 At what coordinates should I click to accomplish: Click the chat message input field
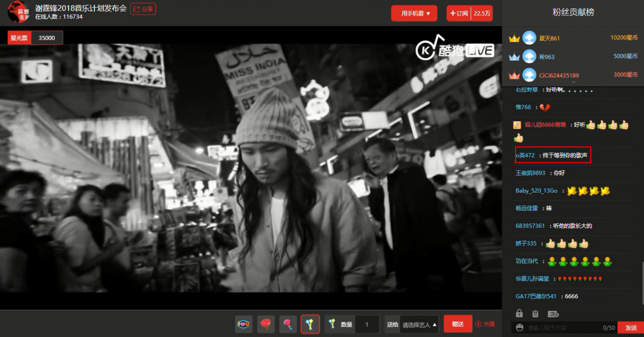[561, 328]
